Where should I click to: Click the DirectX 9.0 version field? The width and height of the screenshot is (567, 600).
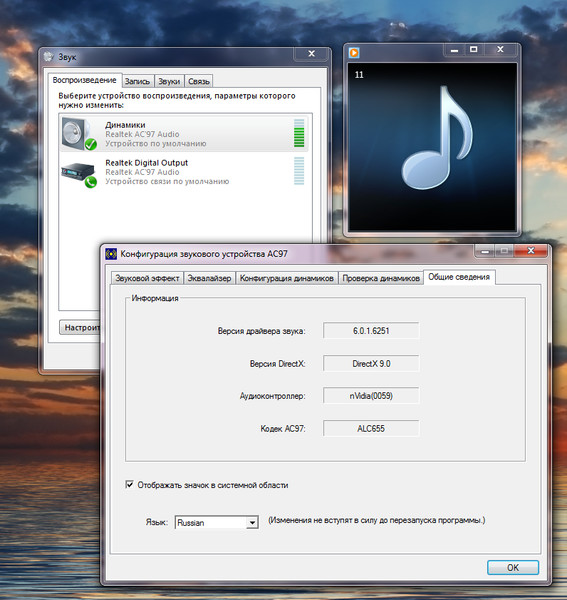point(371,364)
